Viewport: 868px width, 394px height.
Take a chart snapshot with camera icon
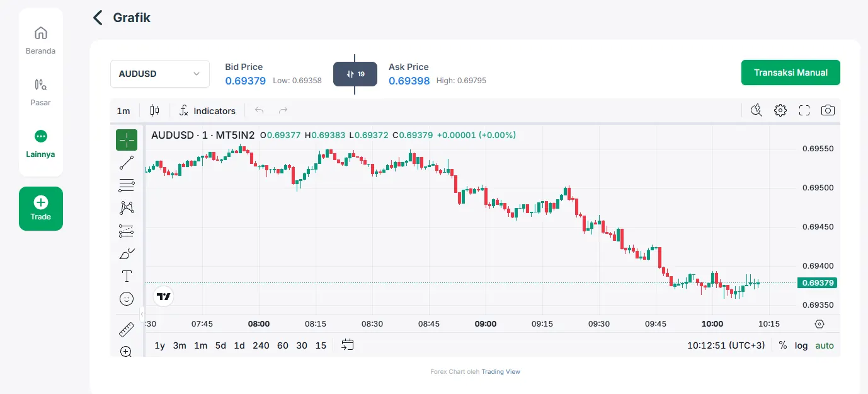point(828,110)
